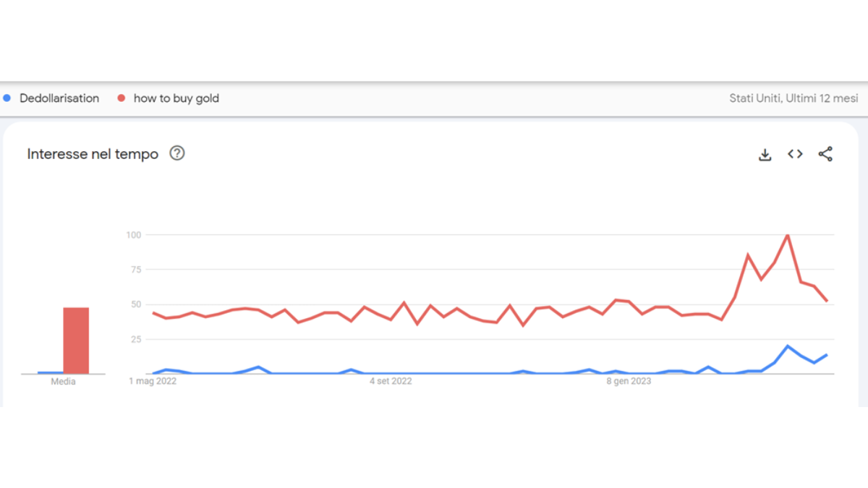This screenshot has width=868, height=488.
Task: Click the red dot beside how to buy gold
Action: pyautogui.click(x=121, y=98)
